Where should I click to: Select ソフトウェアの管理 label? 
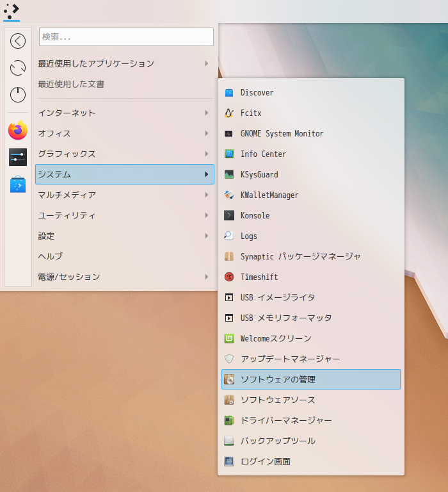tap(278, 380)
